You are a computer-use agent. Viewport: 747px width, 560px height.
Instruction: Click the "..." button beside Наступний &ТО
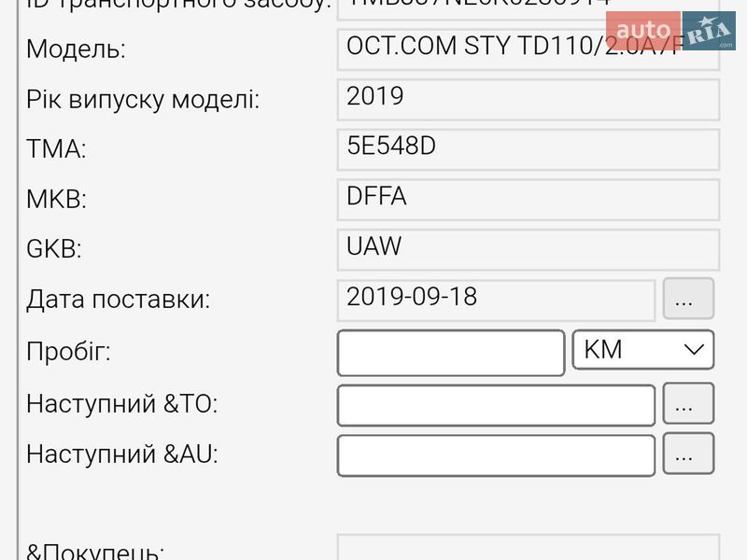coord(688,403)
